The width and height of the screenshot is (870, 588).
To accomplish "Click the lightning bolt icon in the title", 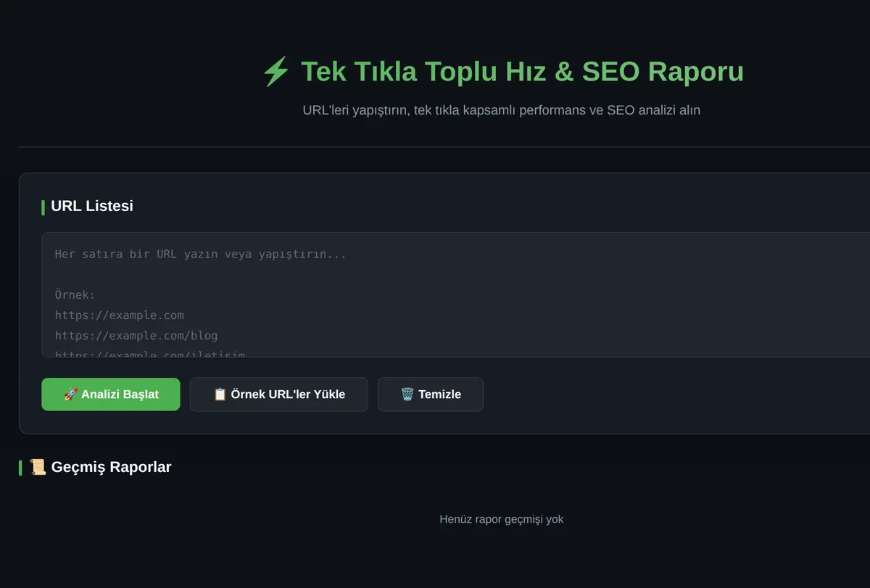I will point(276,73).
